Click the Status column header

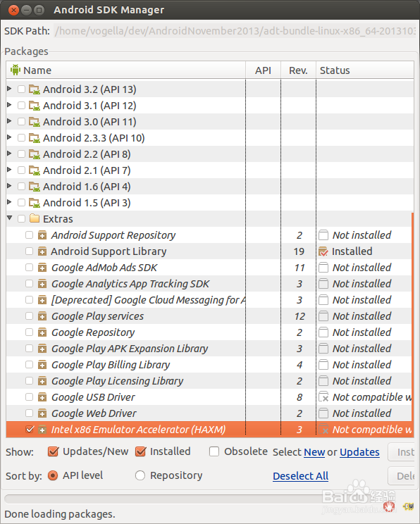[x=365, y=70]
